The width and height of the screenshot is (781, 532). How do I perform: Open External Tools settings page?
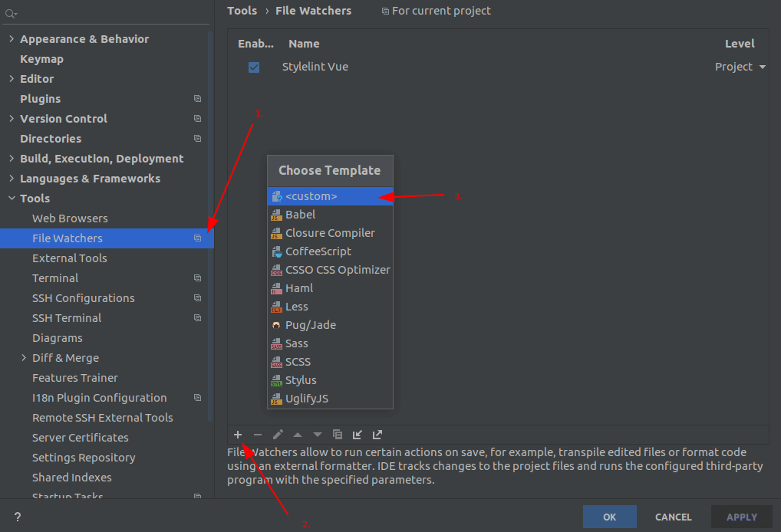70,258
